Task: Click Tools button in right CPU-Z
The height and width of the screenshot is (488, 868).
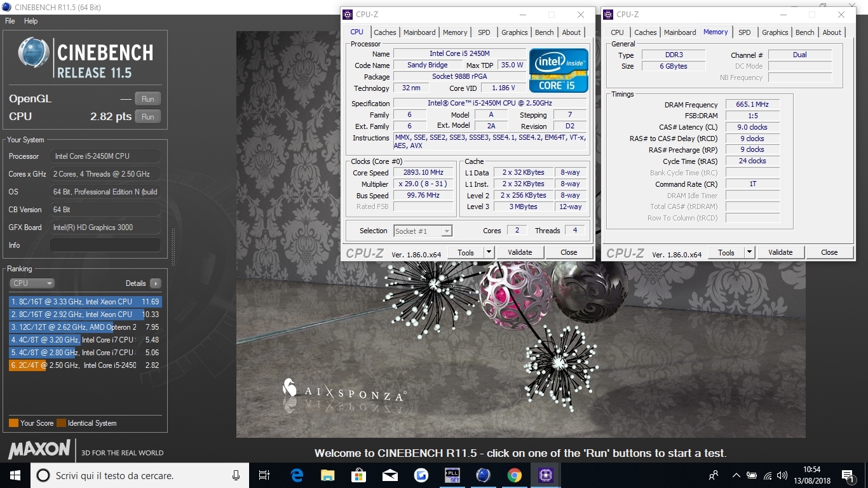Action: coord(726,252)
